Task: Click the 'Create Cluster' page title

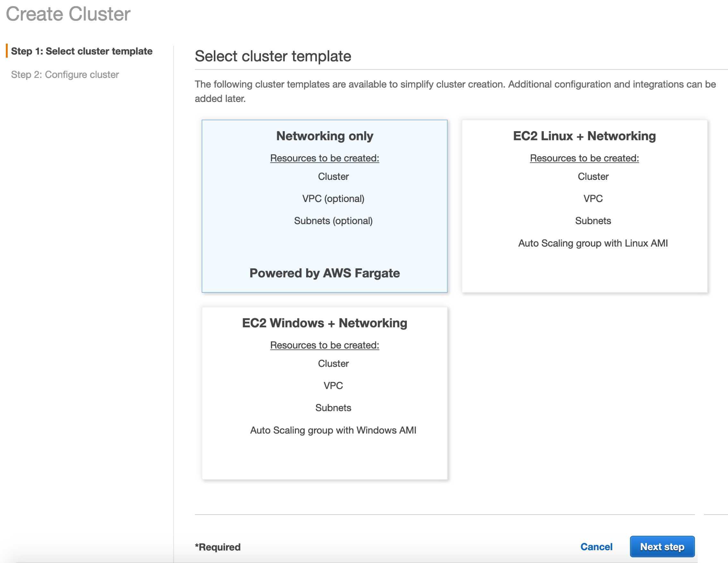Action: 68,14
